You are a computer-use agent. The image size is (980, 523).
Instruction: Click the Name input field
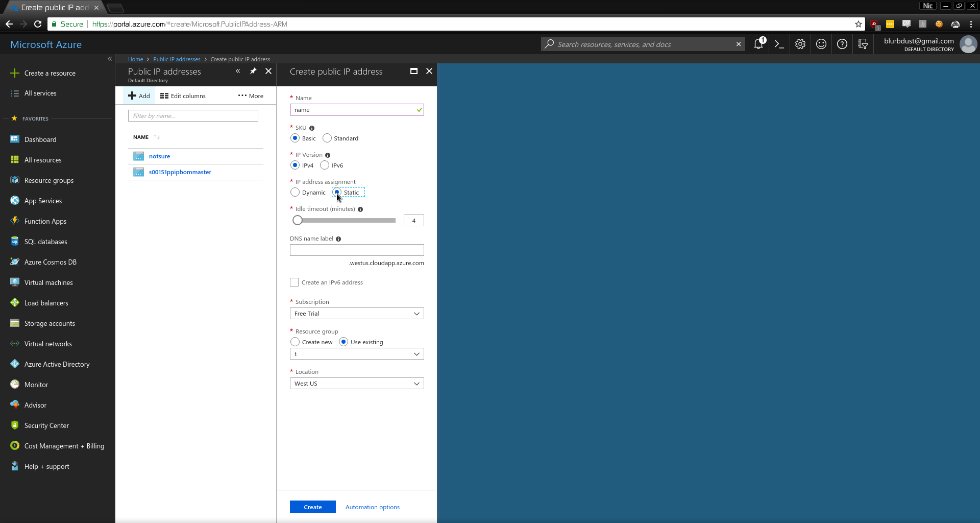tap(357, 110)
